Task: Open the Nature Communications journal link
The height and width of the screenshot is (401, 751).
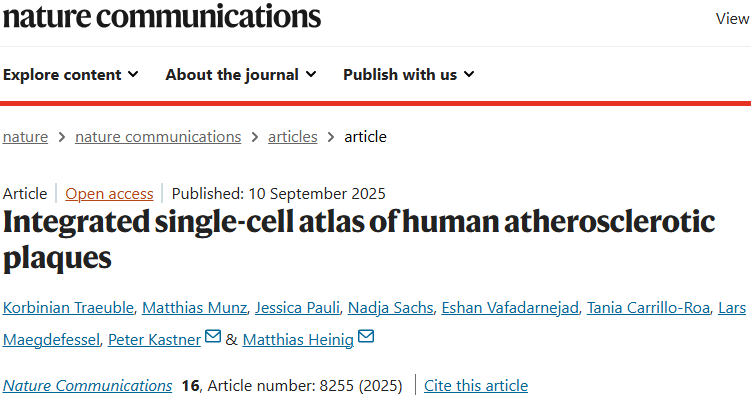Action: click(x=88, y=385)
